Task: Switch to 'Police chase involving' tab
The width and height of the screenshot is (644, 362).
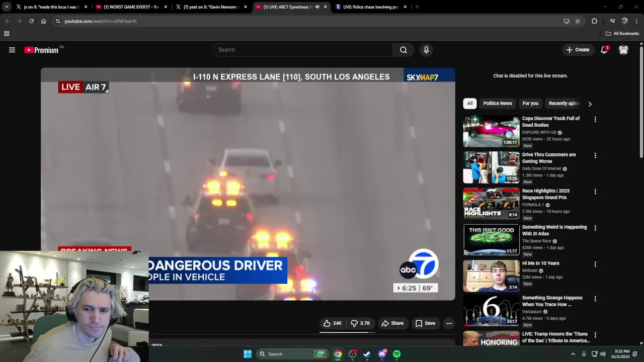Action: click(x=371, y=7)
